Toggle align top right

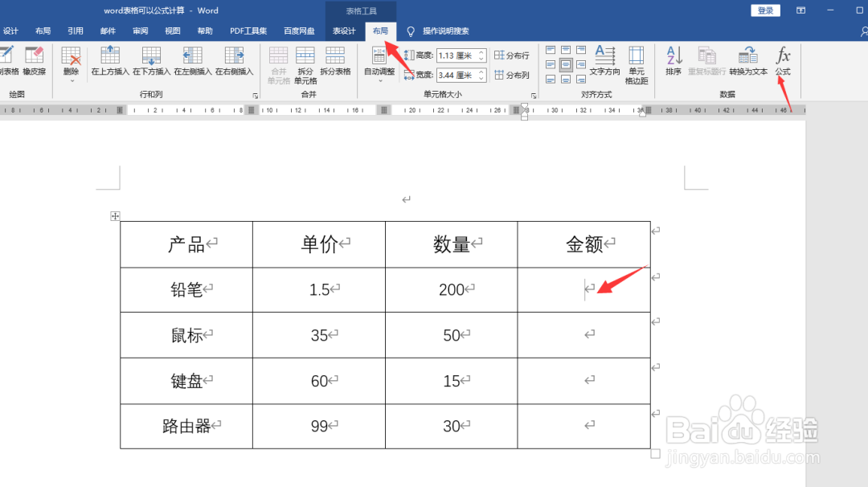581,50
